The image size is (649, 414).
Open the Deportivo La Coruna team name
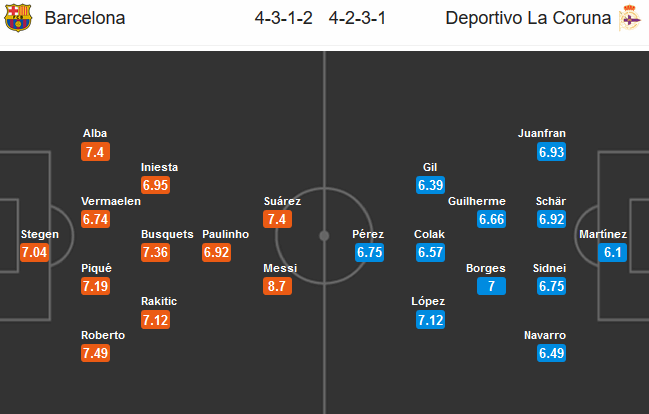[528, 18]
